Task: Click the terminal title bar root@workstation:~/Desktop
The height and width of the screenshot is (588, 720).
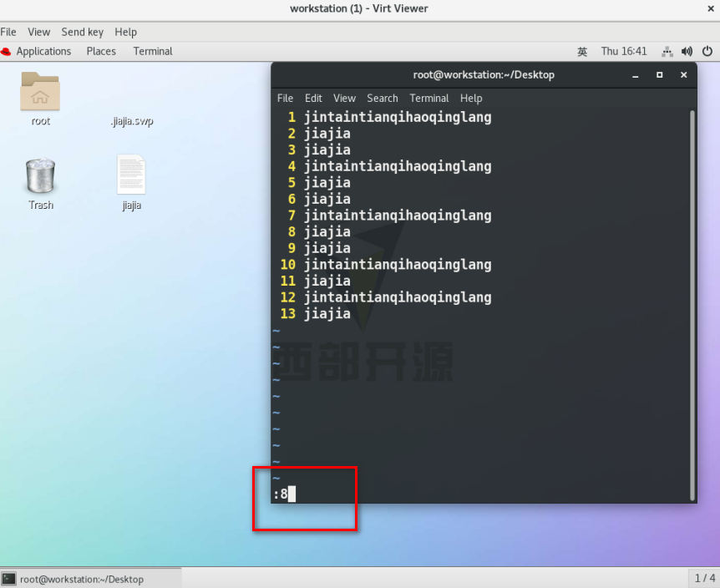Action: (x=484, y=75)
